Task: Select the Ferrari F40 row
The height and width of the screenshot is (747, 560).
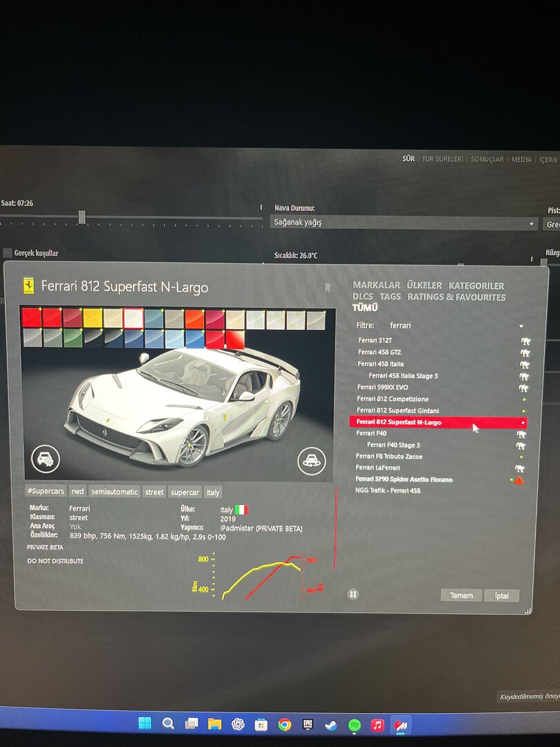Action: pyautogui.click(x=437, y=434)
